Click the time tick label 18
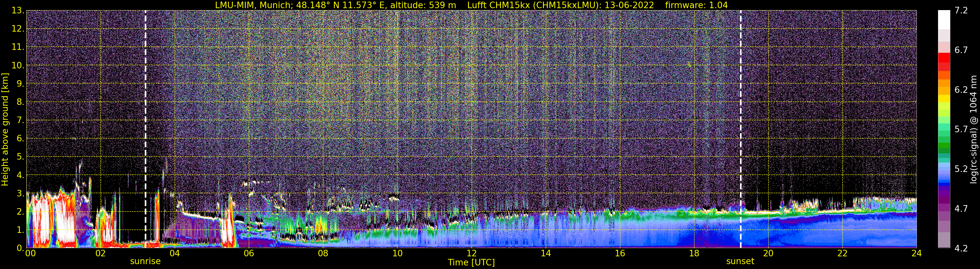 click(694, 253)
